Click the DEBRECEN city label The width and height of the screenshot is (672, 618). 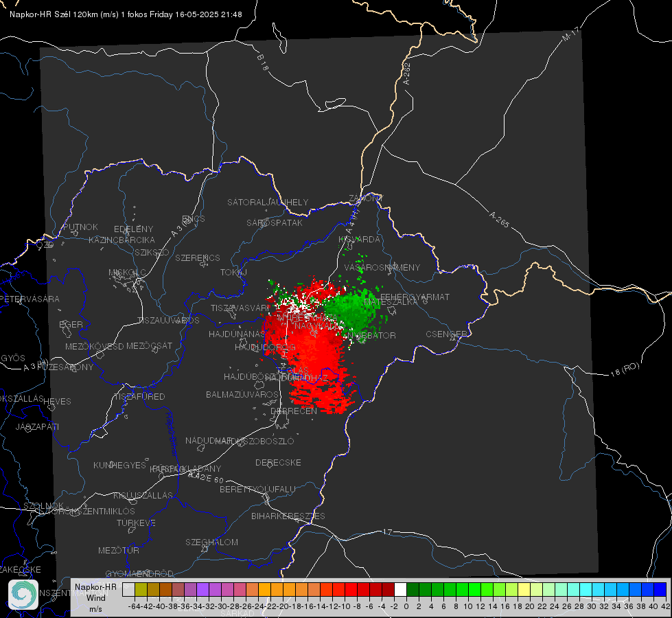[294, 411]
